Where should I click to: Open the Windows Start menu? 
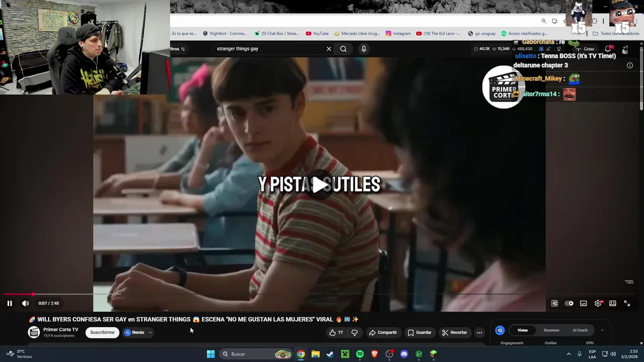(x=211, y=354)
